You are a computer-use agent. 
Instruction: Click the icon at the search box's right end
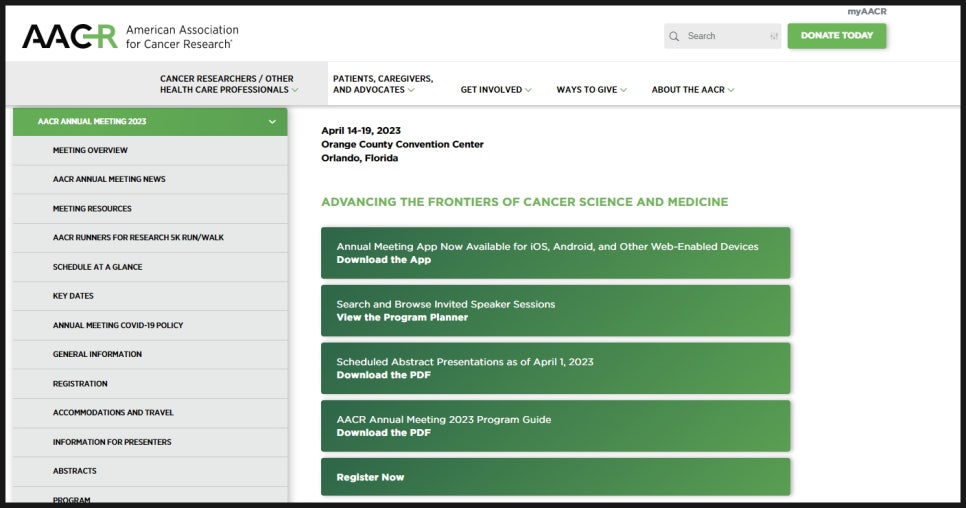774,36
